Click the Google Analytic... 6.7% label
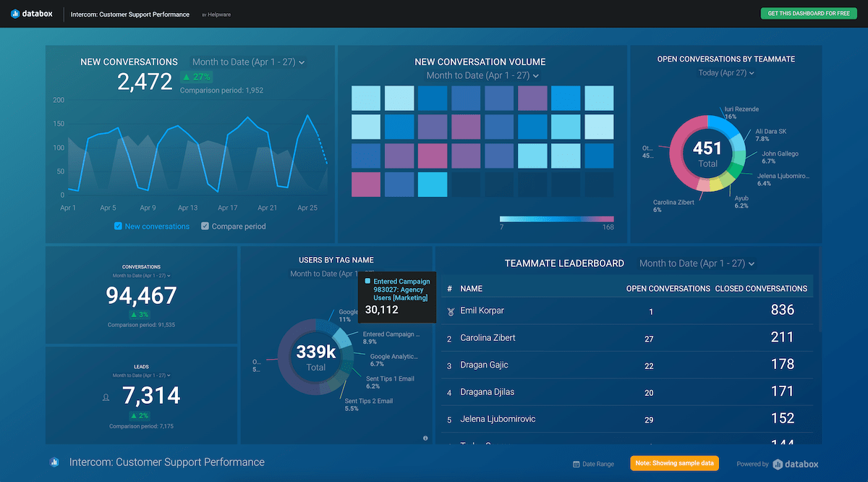Image resolution: width=868 pixels, height=482 pixels. [394, 360]
